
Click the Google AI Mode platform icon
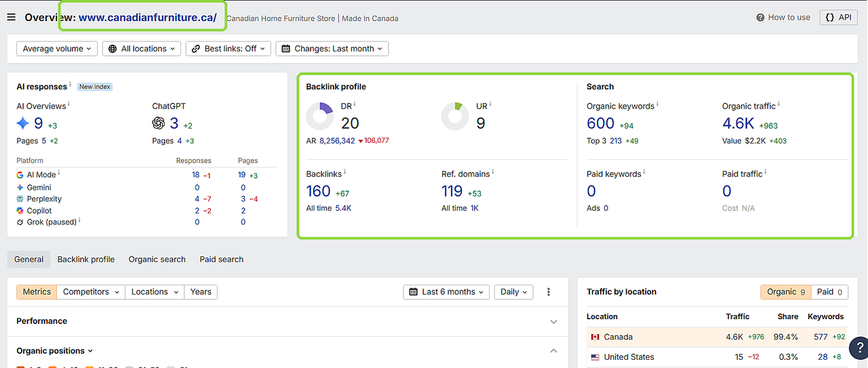(20, 175)
